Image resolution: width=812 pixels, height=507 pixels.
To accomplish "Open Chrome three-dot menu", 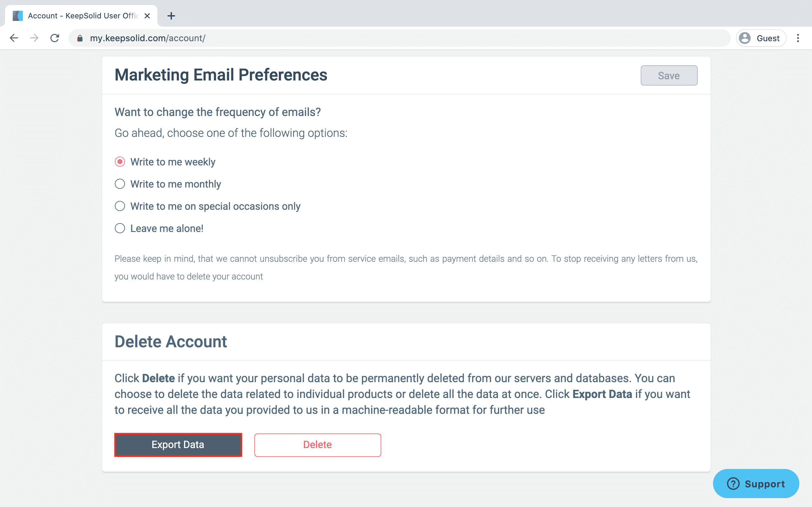I will click(x=798, y=38).
